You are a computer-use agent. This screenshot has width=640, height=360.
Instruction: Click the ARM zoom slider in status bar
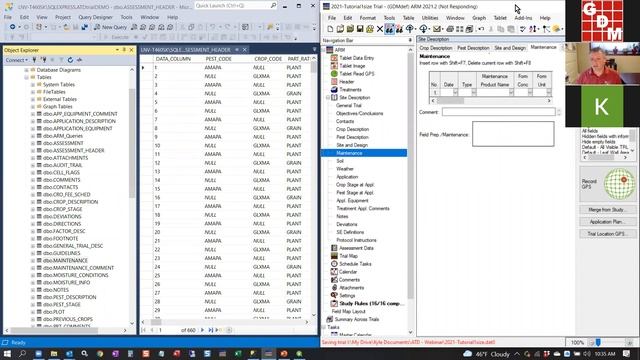point(598,343)
